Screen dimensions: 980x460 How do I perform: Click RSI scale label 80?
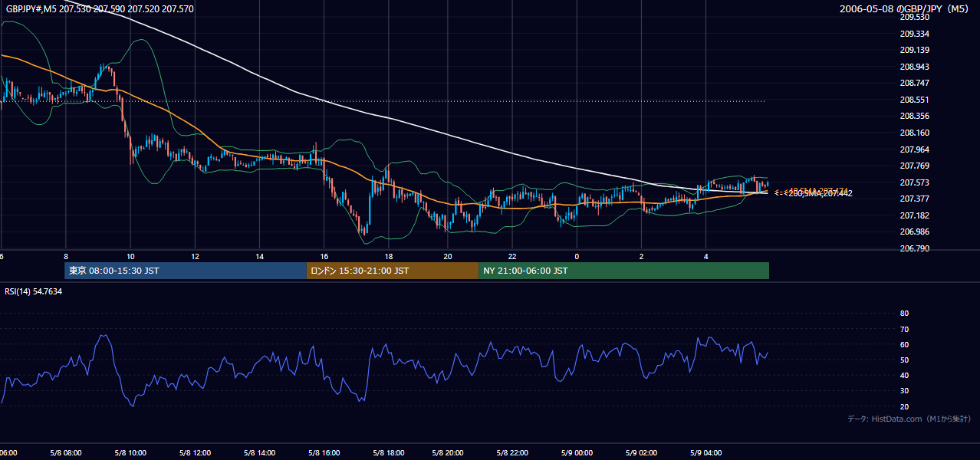point(904,314)
